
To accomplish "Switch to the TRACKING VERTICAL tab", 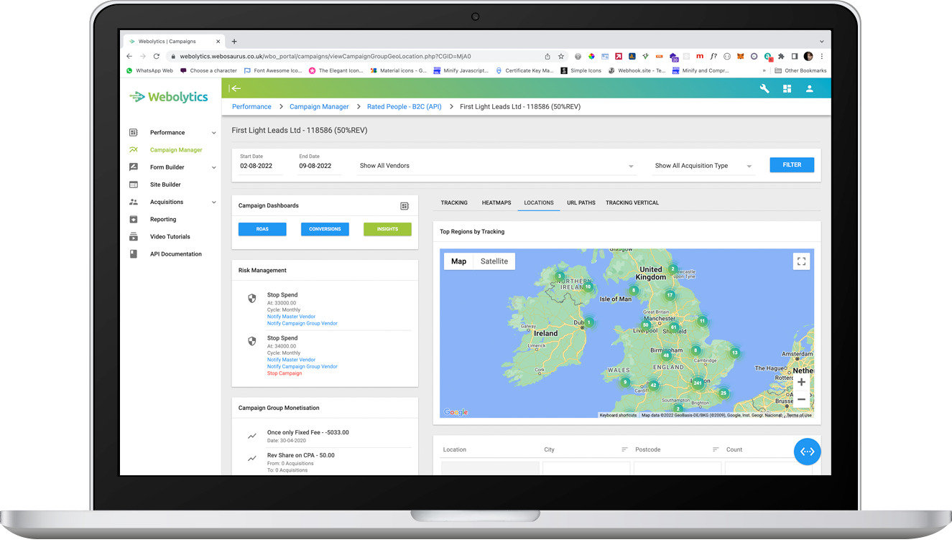I will (632, 202).
